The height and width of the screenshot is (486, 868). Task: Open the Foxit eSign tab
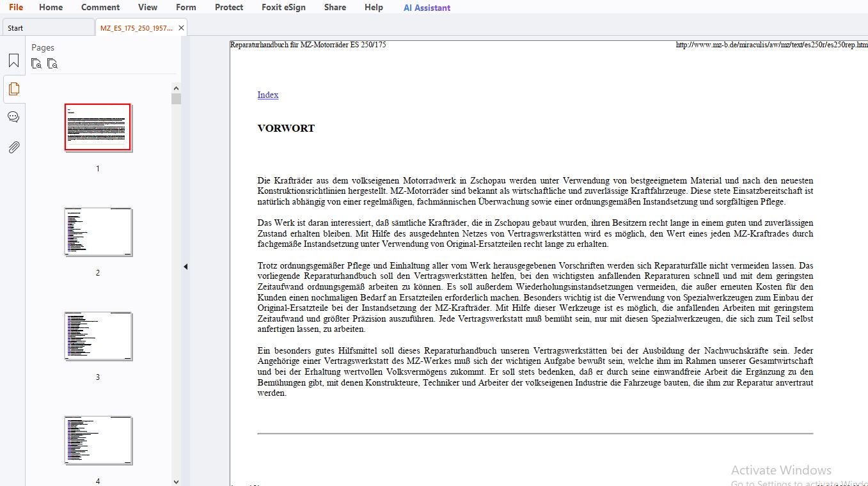(283, 7)
